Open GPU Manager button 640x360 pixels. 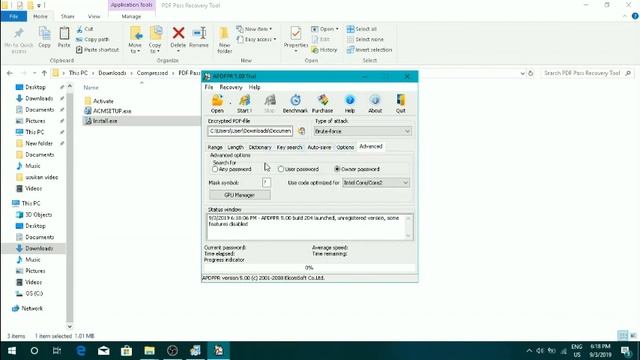(240, 195)
